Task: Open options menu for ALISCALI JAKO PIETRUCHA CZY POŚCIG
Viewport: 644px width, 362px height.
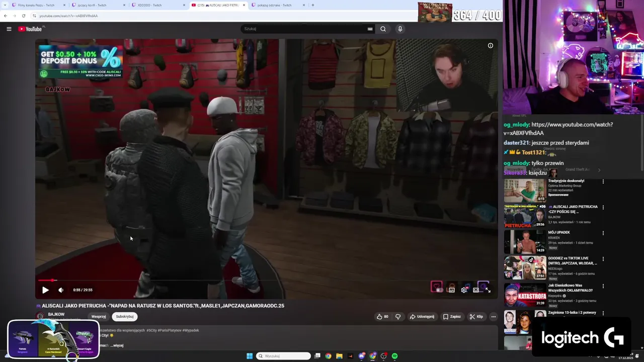Action: pyautogui.click(x=603, y=207)
